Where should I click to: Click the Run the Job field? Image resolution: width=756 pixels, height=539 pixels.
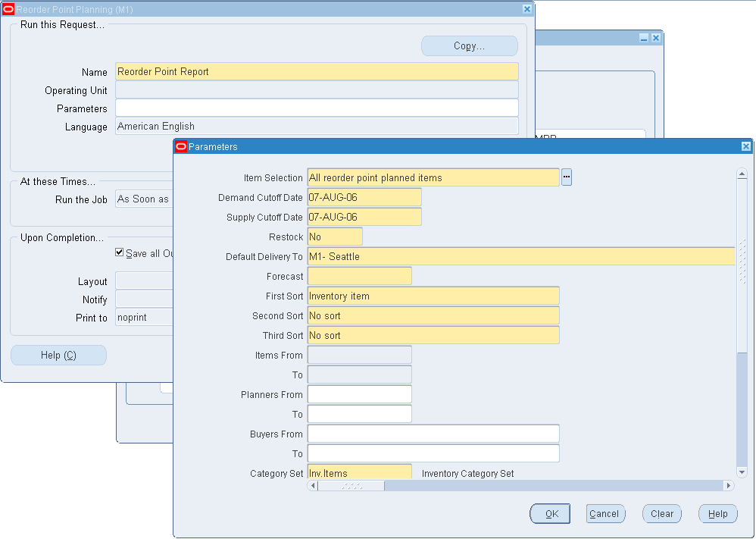pos(144,199)
